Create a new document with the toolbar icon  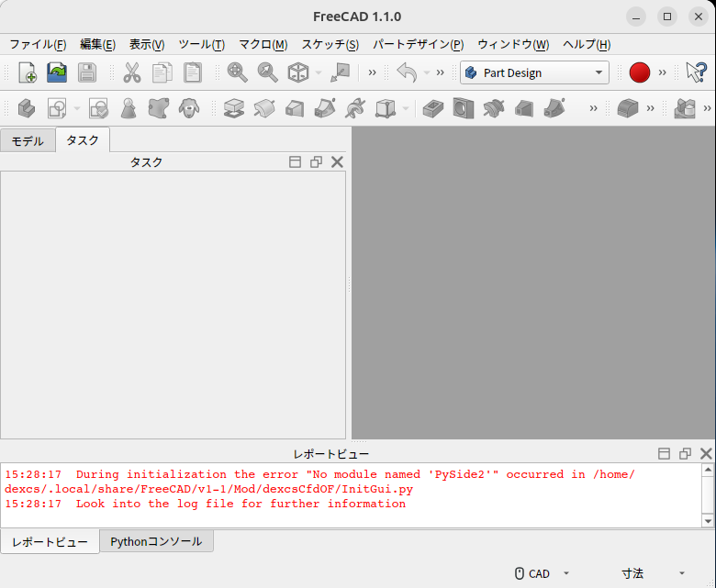(27, 72)
